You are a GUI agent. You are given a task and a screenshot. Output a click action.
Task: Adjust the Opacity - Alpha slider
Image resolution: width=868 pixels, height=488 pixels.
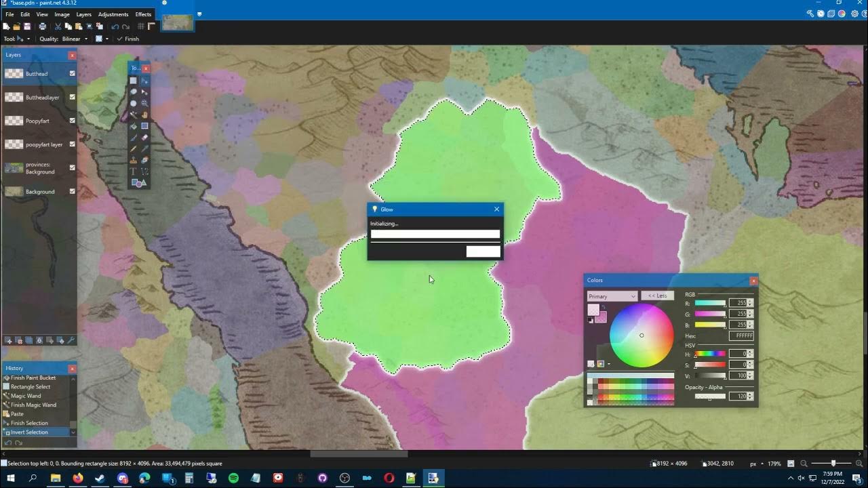[x=710, y=396]
